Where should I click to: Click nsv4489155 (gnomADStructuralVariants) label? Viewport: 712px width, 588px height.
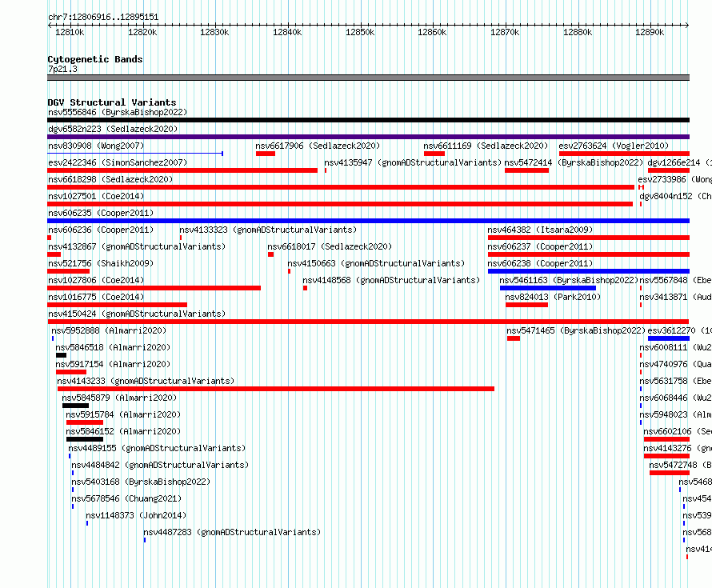(157, 448)
